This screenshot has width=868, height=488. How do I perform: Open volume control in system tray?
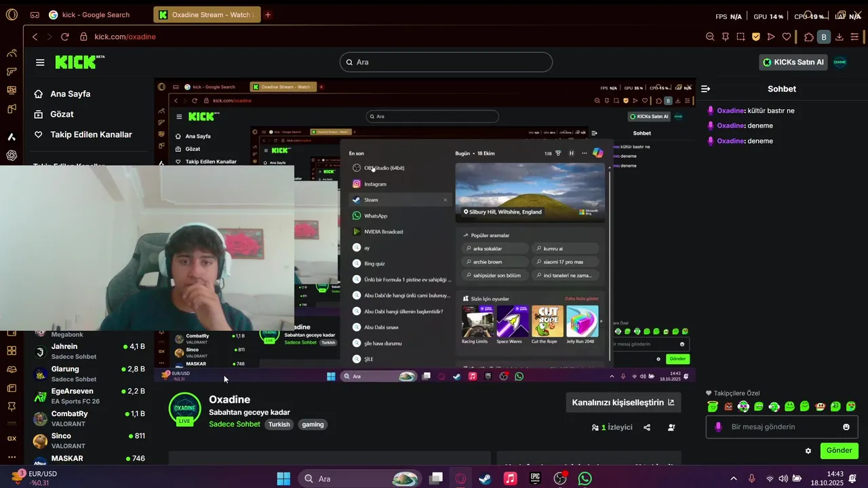tap(783, 479)
